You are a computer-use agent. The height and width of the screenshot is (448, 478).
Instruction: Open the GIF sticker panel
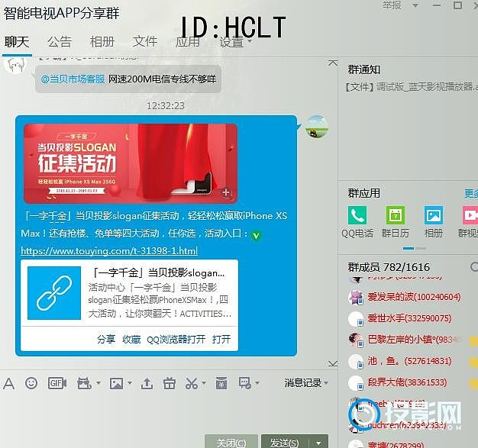[x=57, y=383]
